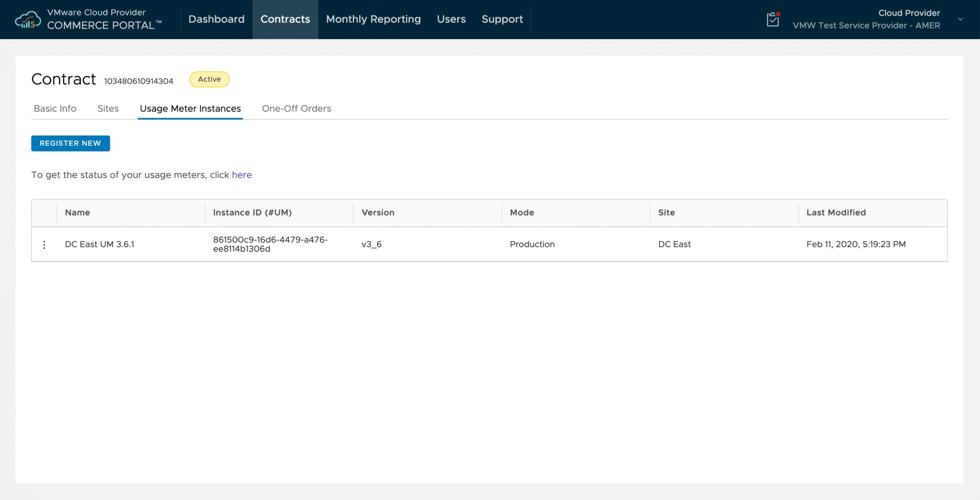
Task: Click the VMW Test Service Provider - AMER account name
Action: (x=866, y=26)
